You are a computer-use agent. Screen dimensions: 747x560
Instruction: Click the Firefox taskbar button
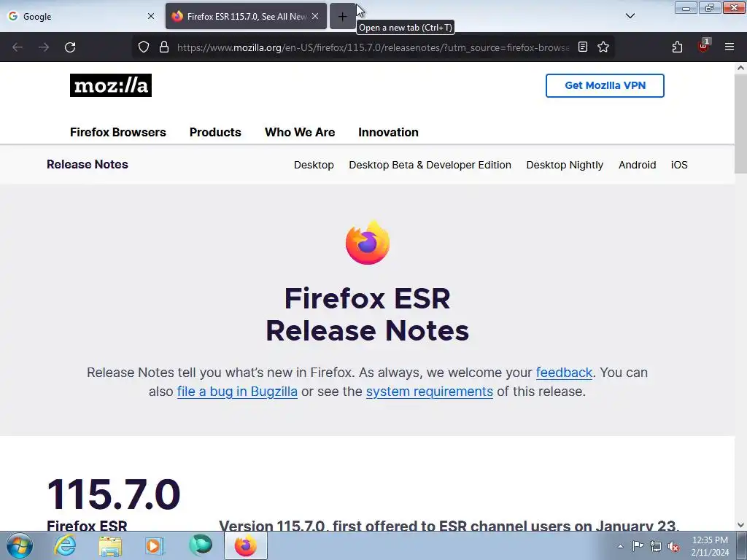pos(246,545)
